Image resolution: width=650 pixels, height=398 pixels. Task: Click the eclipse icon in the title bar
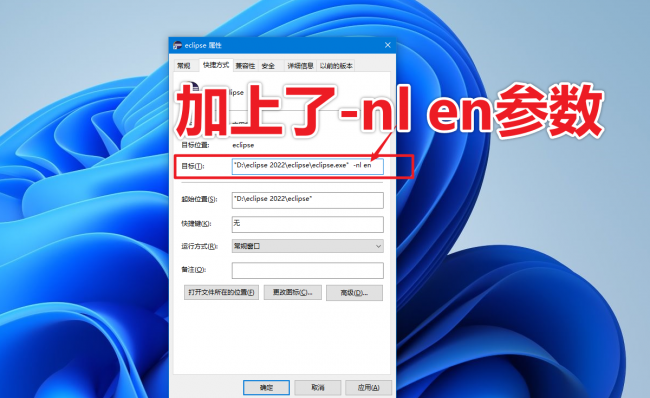coord(177,45)
